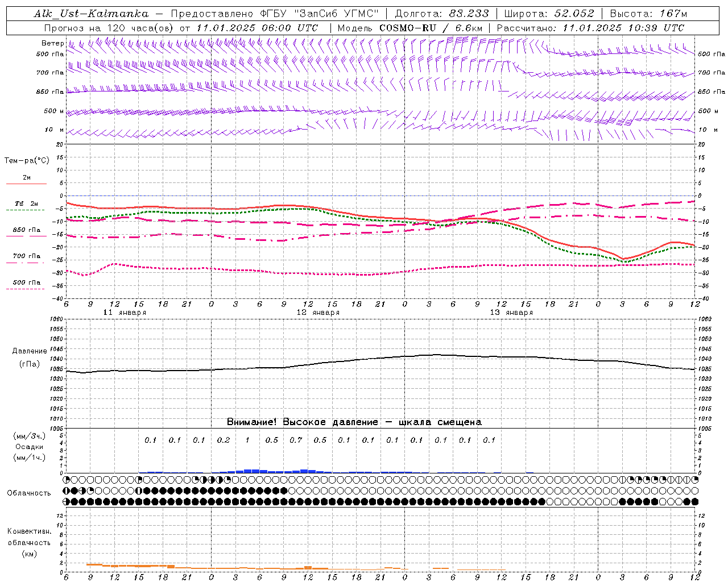Image resolution: width=728 pixels, height=582 pixels.
Task: Click the "Ветер" wind panel label
Action: pyautogui.click(x=52, y=43)
